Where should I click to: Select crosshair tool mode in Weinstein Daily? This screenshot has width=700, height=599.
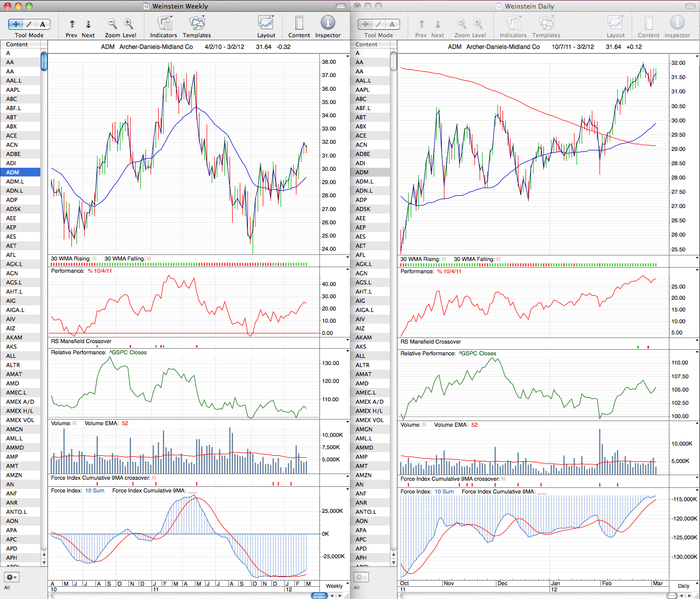tap(366, 24)
